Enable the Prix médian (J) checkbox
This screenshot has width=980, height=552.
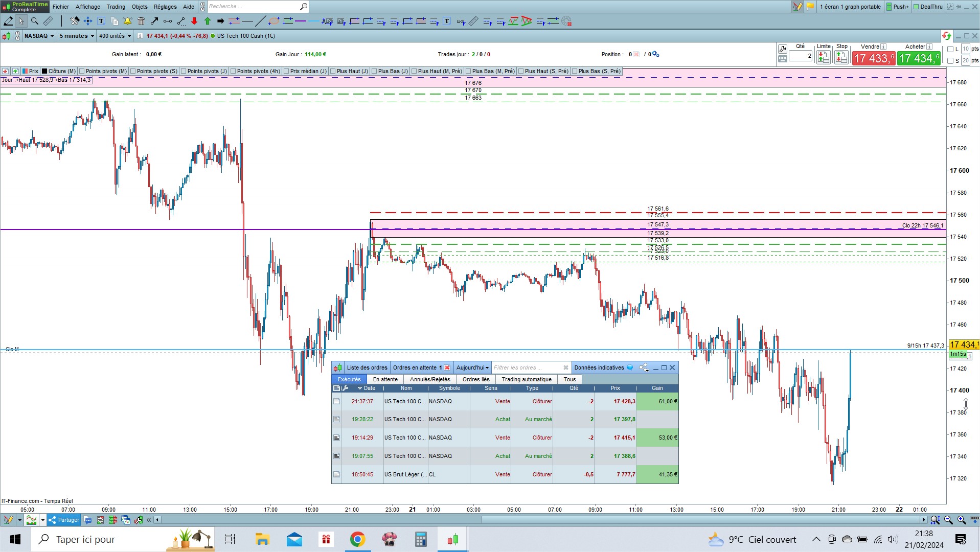(x=286, y=71)
